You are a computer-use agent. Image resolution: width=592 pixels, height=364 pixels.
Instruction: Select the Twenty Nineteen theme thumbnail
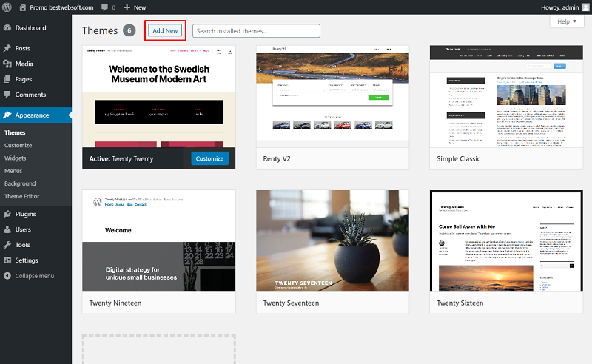point(159,241)
